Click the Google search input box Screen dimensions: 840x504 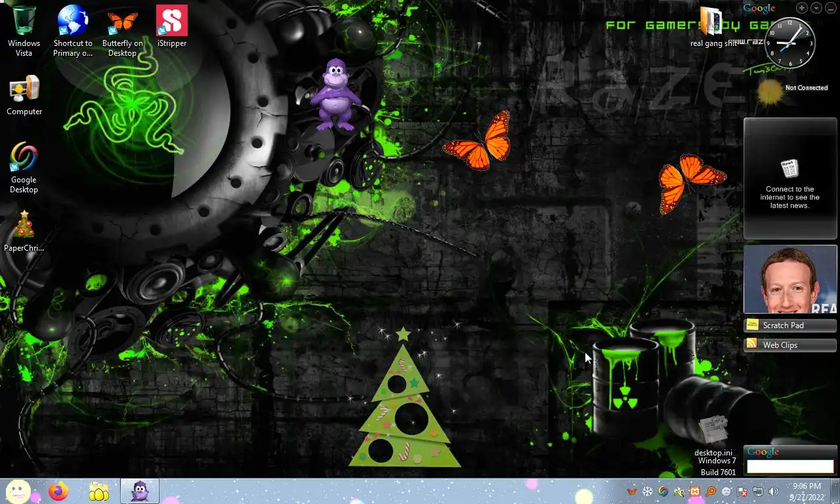pos(790,466)
